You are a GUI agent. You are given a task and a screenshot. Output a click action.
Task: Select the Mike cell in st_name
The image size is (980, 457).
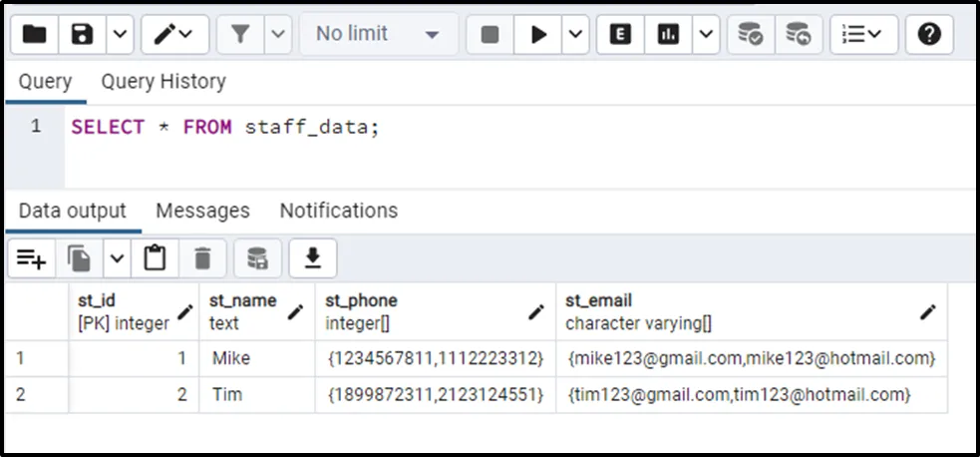tap(231, 358)
